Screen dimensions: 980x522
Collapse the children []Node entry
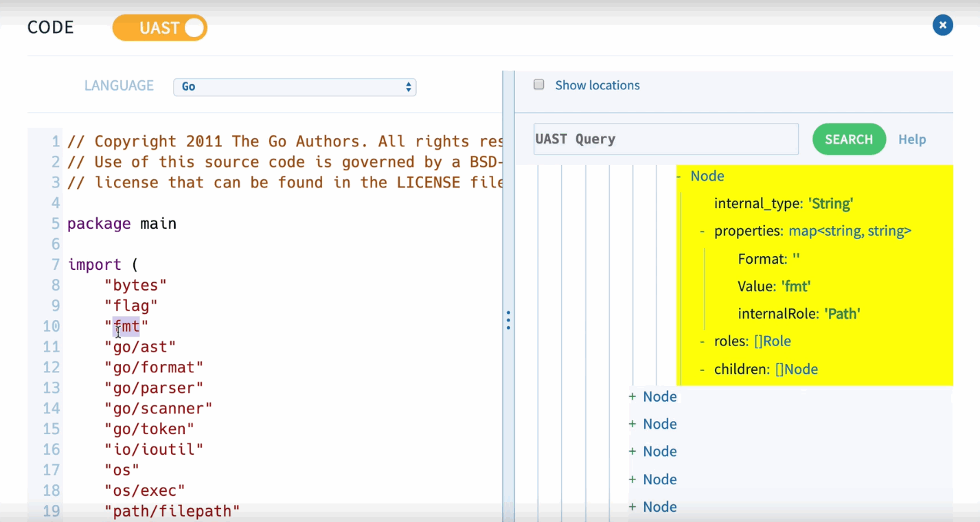[703, 370]
